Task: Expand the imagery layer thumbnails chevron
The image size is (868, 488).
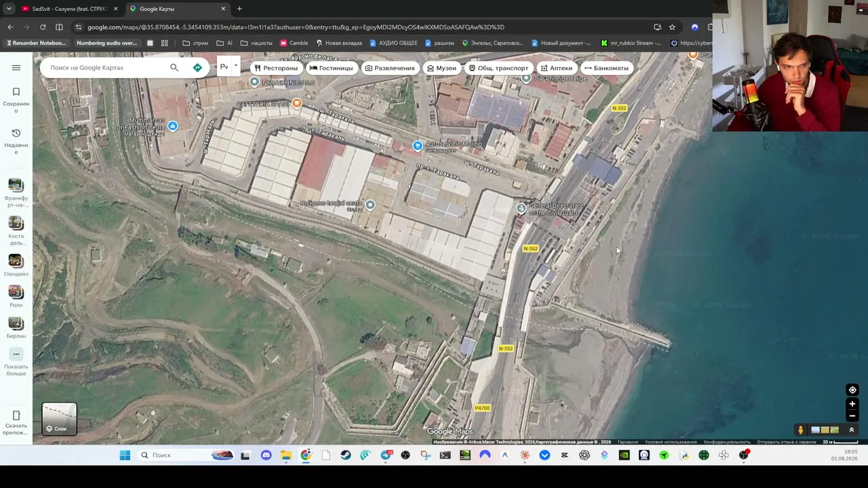Action: point(852,430)
